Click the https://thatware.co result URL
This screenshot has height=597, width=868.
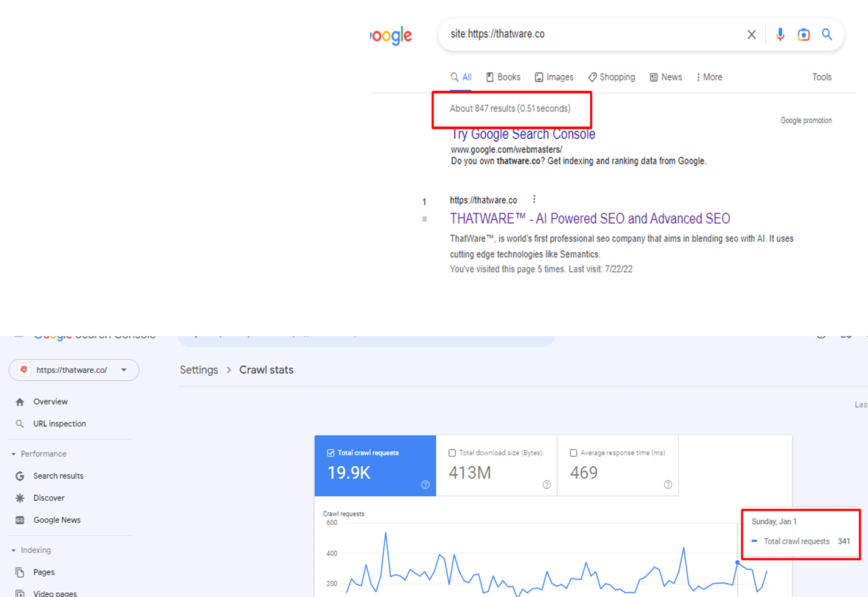[x=483, y=200]
